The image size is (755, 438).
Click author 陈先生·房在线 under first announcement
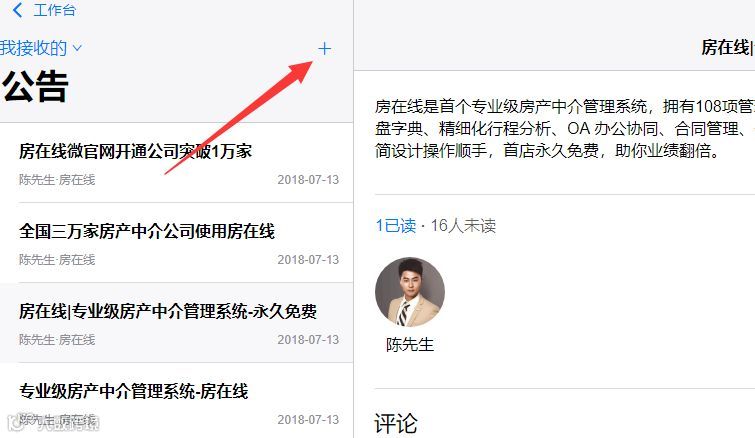click(57, 180)
